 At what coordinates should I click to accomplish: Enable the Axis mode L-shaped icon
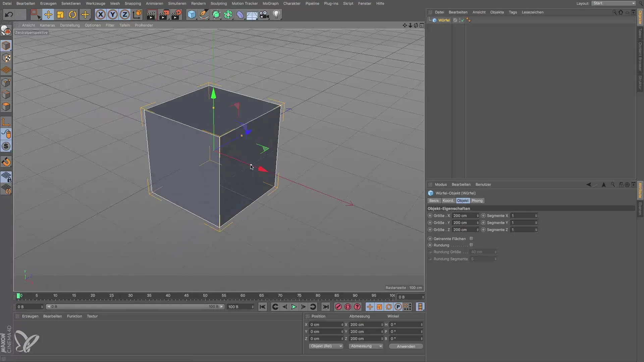(x=6, y=122)
